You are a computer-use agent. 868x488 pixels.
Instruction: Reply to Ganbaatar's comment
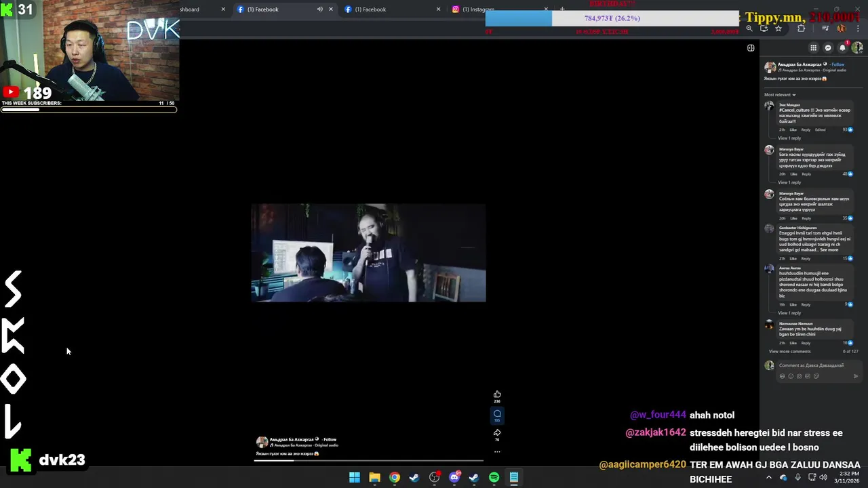click(806, 258)
